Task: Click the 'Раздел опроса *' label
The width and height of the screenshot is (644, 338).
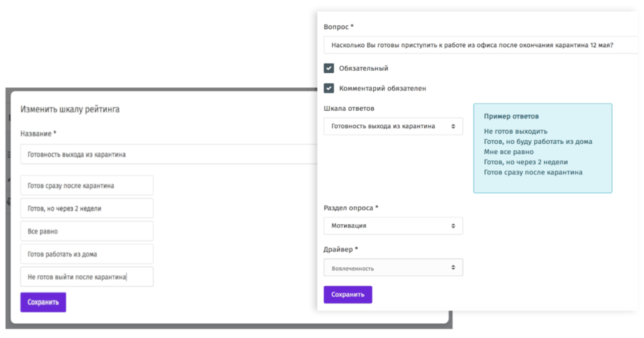Action: [x=351, y=208]
